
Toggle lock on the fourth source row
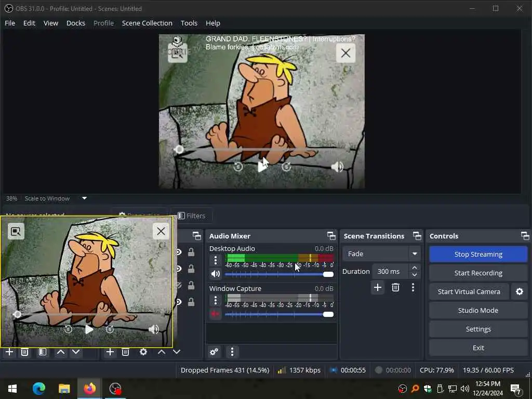pos(191,302)
